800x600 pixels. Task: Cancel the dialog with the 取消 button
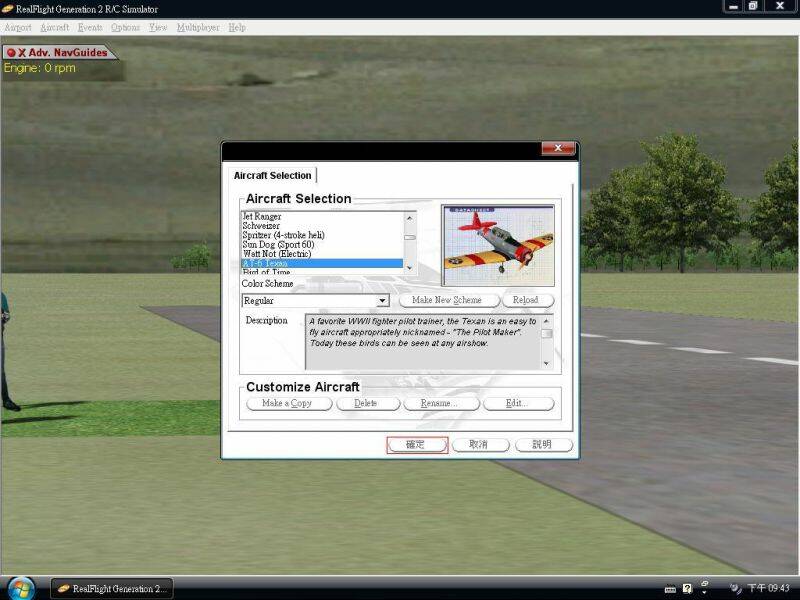tap(481, 445)
